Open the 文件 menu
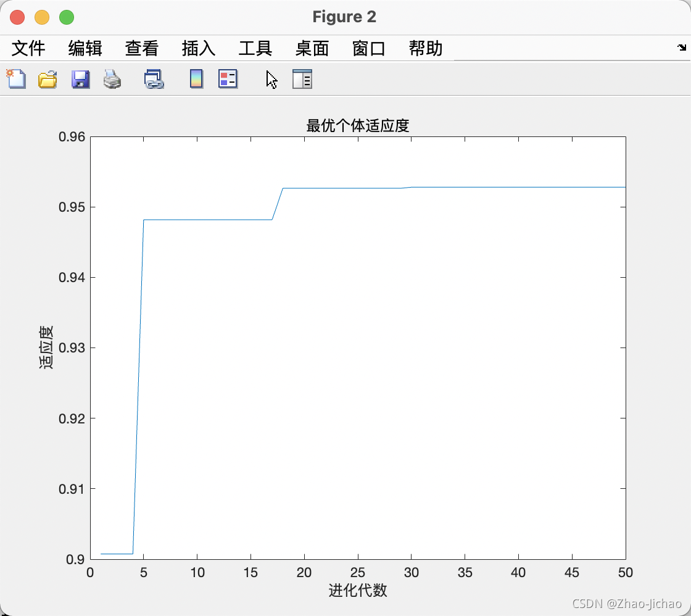The height and width of the screenshot is (616, 691). click(x=28, y=48)
